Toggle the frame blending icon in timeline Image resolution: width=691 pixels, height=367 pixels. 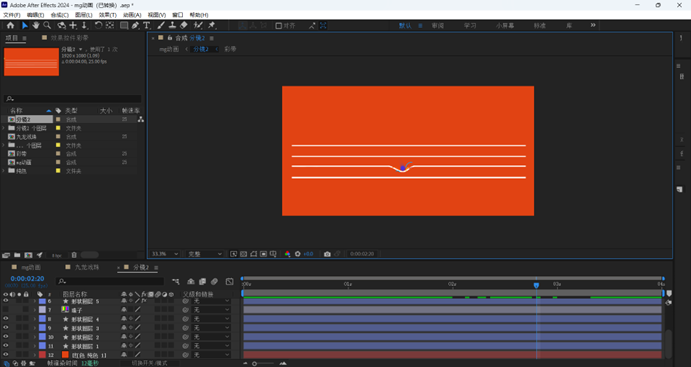(202, 281)
